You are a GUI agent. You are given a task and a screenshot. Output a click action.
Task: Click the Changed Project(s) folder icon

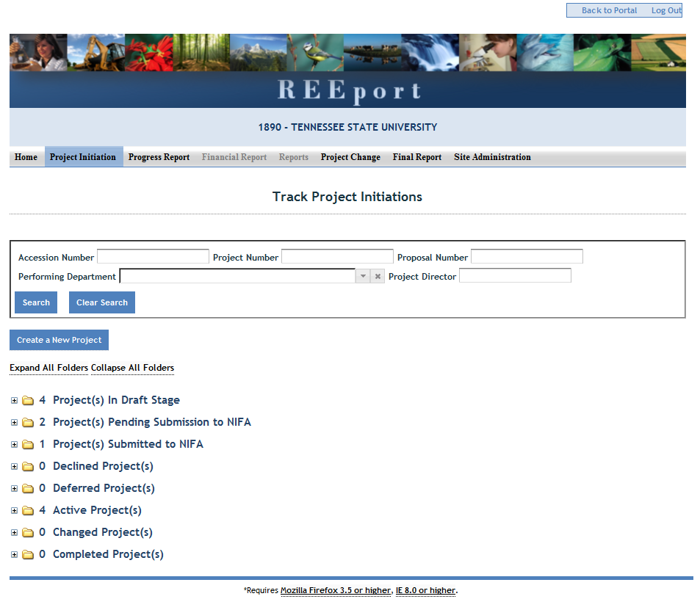28,532
